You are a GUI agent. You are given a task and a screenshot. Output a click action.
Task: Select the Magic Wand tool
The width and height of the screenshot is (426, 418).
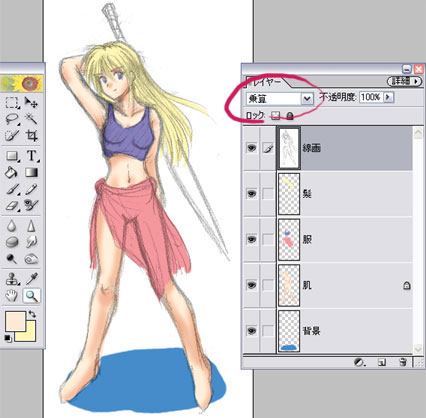(x=31, y=118)
